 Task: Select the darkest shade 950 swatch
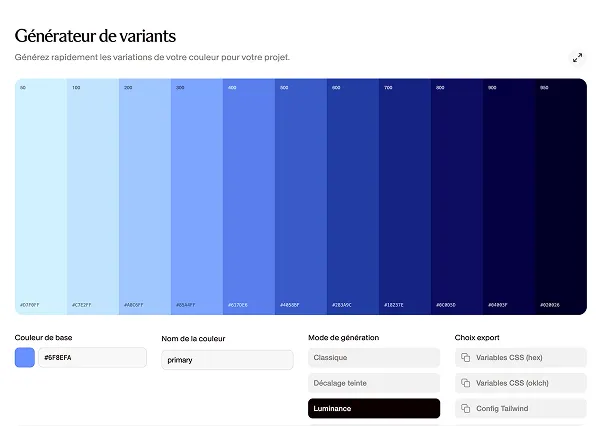tap(561, 197)
